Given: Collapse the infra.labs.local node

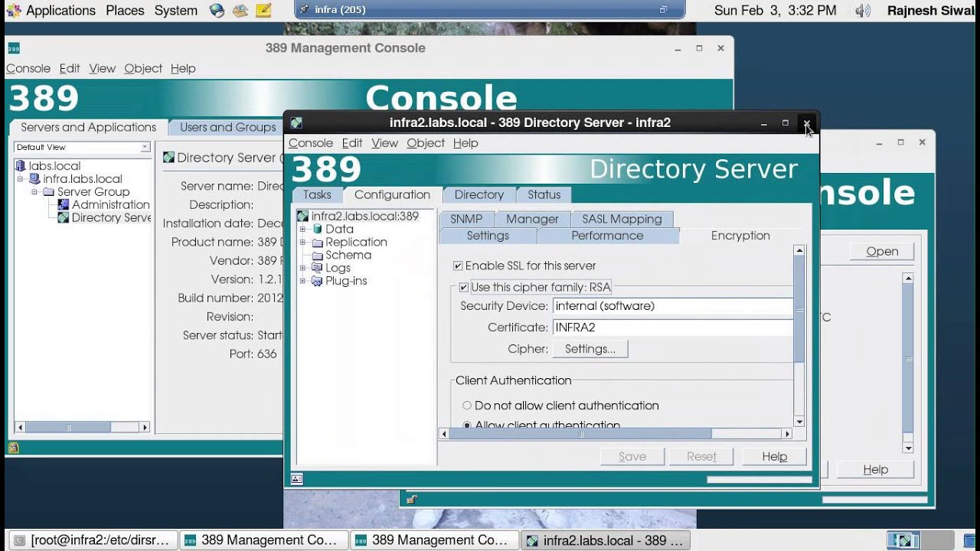Looking at the screenshot, I should click(21, 178).
